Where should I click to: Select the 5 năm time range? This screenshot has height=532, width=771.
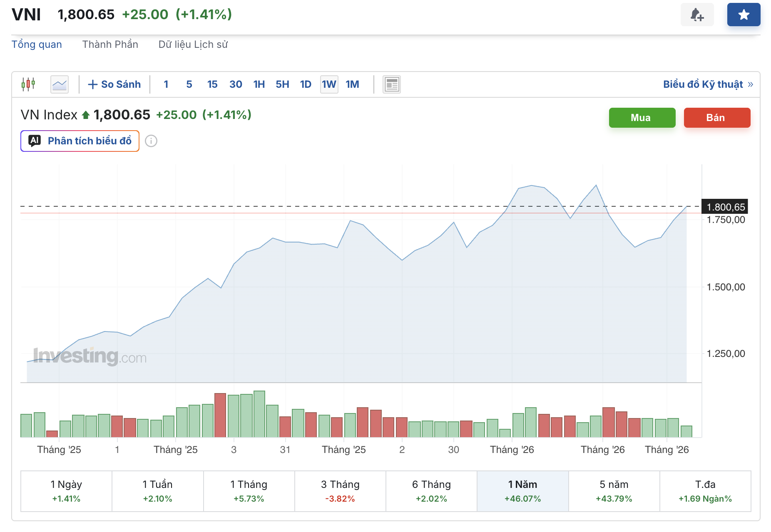tap(614, 491)
